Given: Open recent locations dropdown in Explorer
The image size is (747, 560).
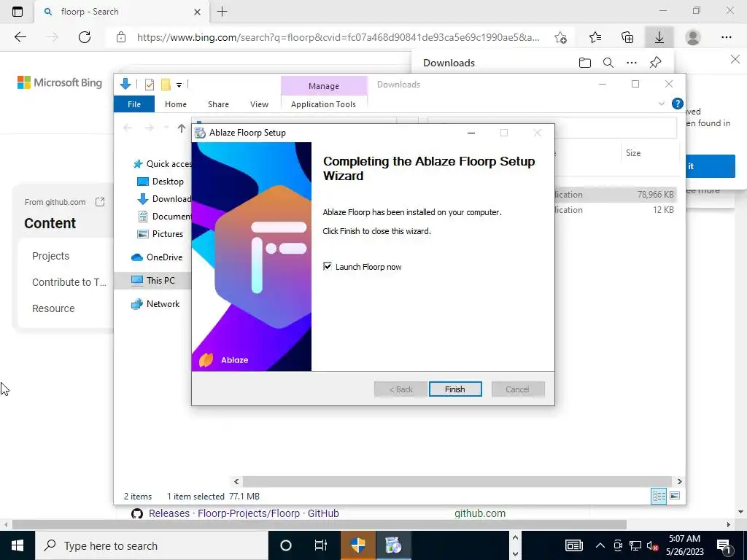Looking at the screenshot, I should [166, 128].
